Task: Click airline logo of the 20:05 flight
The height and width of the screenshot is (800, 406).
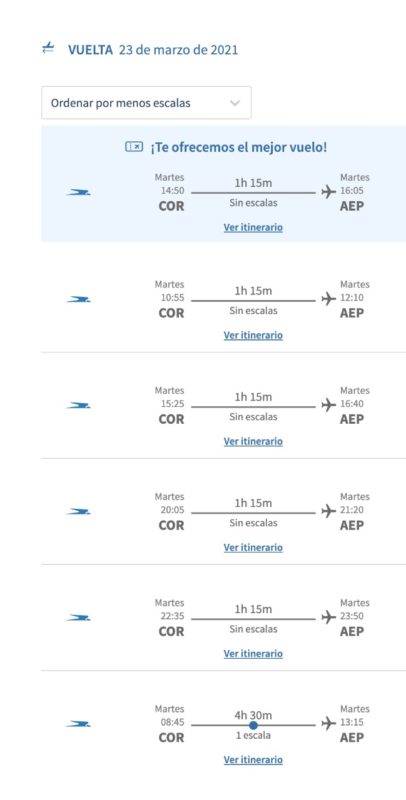Action: [x=79, y=512]
